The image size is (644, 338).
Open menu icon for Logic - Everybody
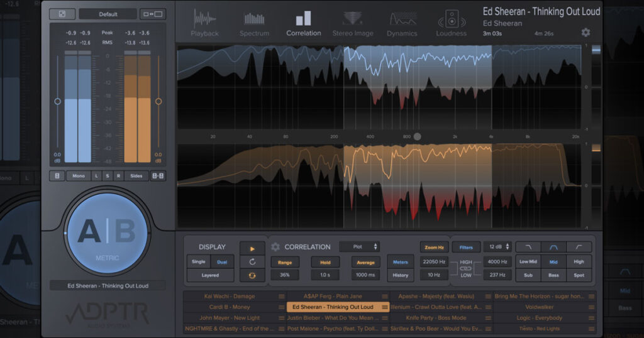pos(591,318)
